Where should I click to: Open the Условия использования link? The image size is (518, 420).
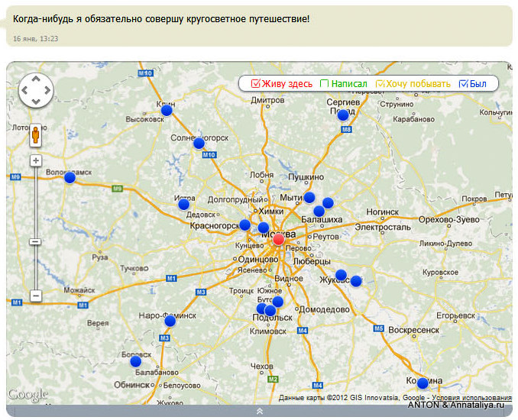pyautogui.click(x=471, y=398)
